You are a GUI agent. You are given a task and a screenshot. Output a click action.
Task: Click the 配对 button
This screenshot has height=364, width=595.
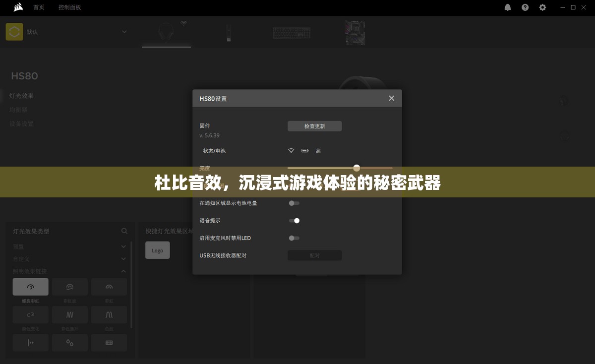tap(314, 255)
